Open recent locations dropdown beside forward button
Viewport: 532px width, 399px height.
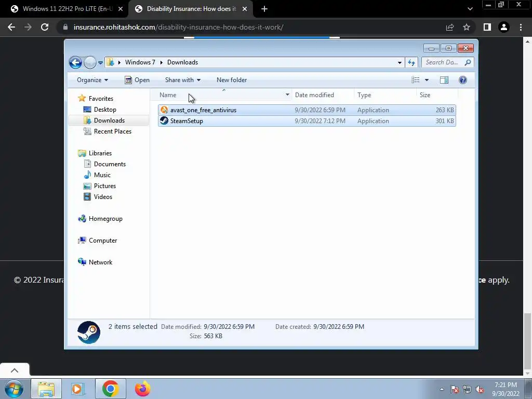point(100,63)
